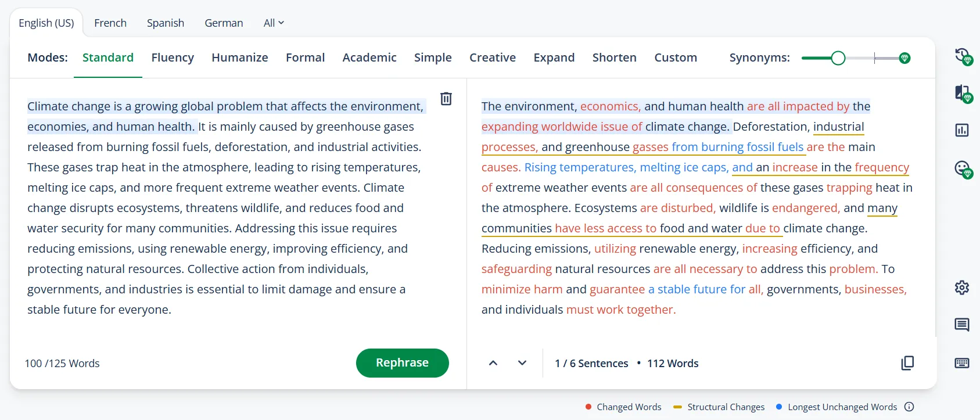Open paraphrase history from sidebar
This screenshot has height=420, width=980.
[963, 56]
